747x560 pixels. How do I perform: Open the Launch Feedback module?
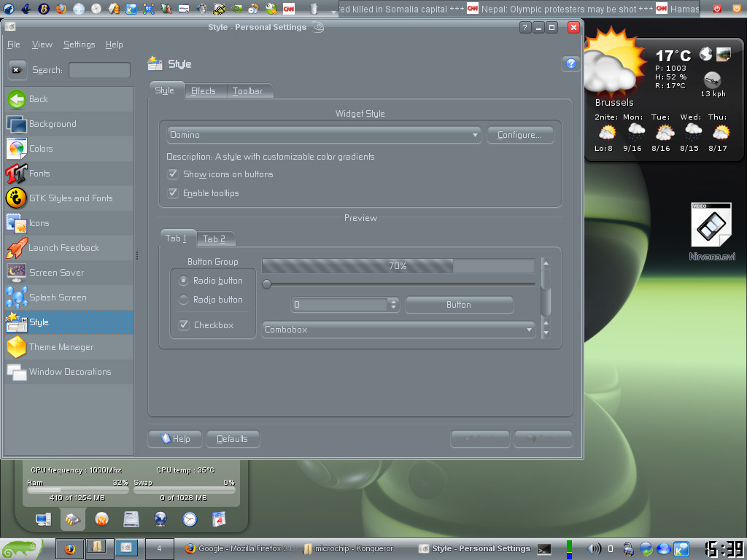(x=69, y=248)
